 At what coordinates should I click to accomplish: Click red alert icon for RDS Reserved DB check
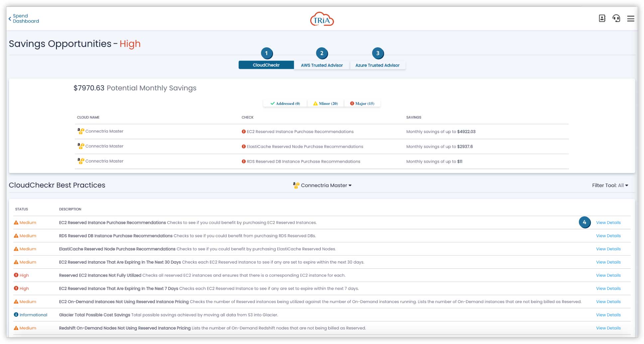(x=244, y=161)
